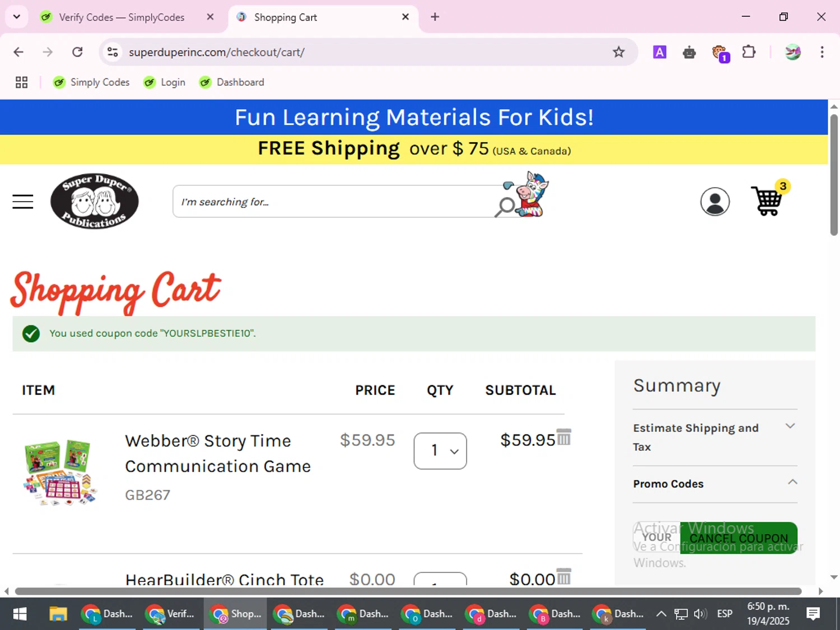The height and width of the screenshot is (630, 840).
Task: View site information icon in address bar
Action: tap(113, 52)
